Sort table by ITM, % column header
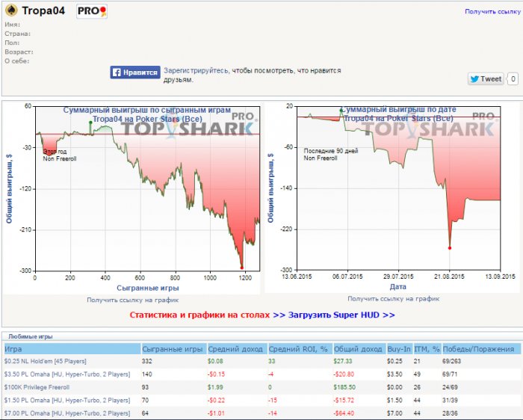The height and width of the screenshot is (420, 523). pos(427,349)
